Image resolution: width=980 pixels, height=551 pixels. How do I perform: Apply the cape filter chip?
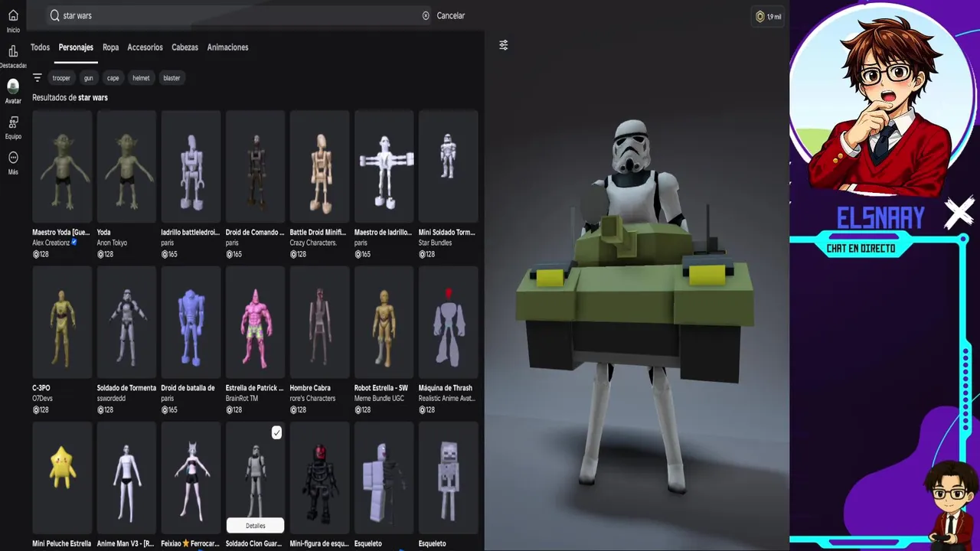coord(113,78)
